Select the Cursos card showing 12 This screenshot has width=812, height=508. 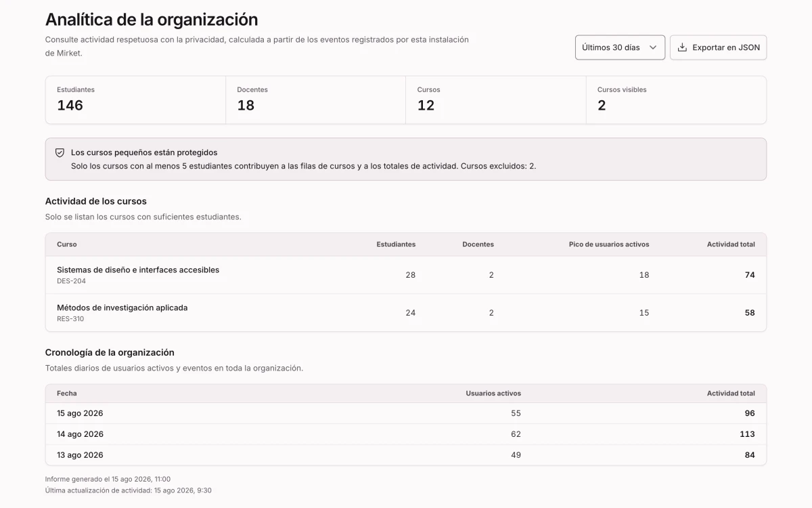pos(495,100)
